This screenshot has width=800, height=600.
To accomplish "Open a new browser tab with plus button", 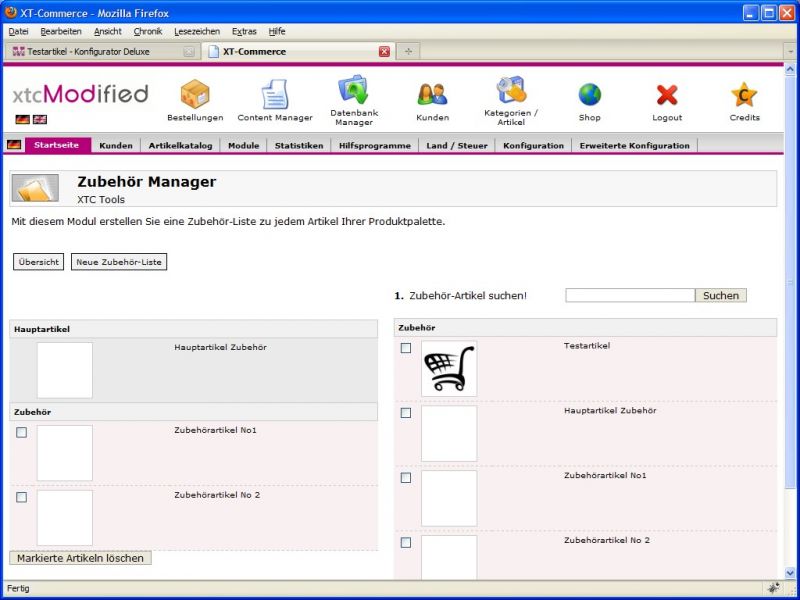I will tap(408, 51).
